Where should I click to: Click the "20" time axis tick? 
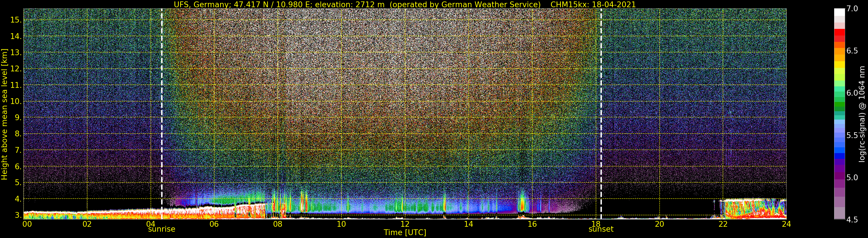point(659,224)
